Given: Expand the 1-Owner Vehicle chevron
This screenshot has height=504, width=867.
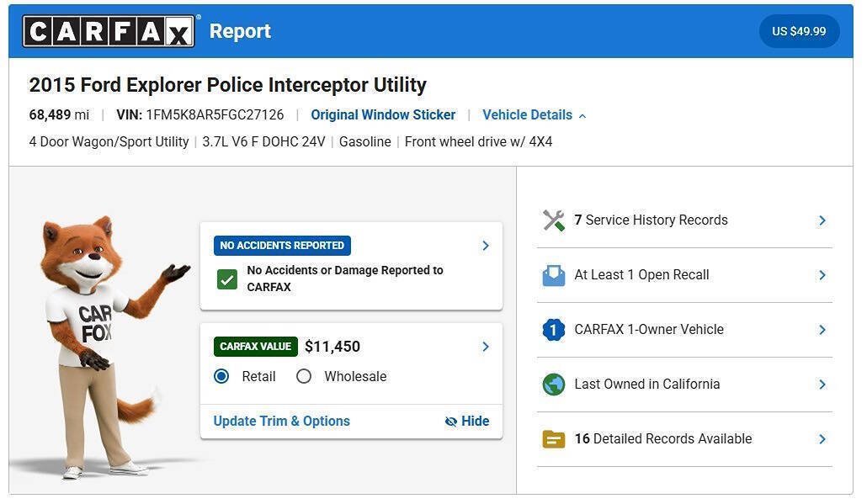Looking at the screenshot, I should click(822, 330).
